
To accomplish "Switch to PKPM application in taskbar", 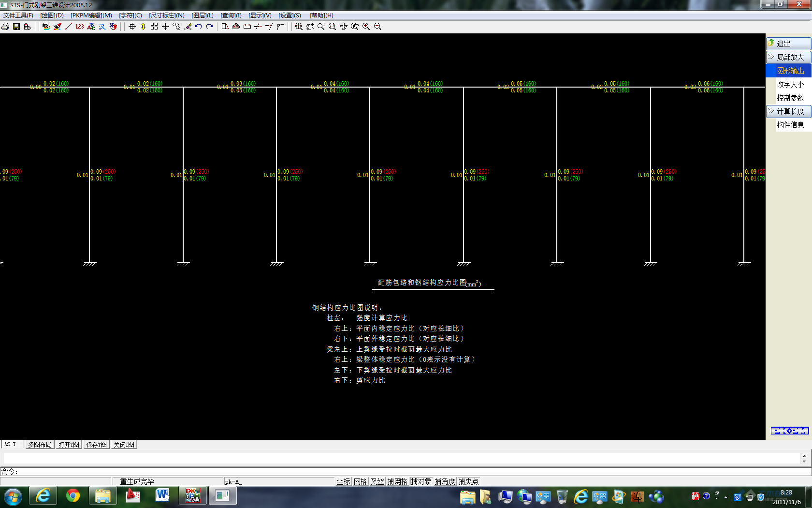I will coord(192,496).
